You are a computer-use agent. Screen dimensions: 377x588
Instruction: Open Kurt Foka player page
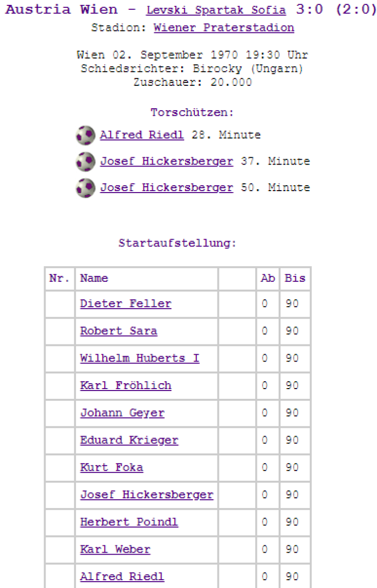tap(112, 467)
